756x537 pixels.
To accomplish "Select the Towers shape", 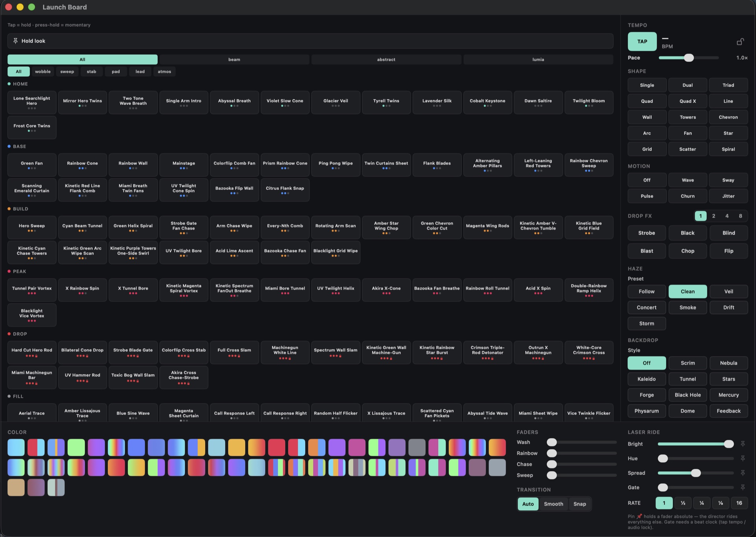I will (x=687, y=117).
